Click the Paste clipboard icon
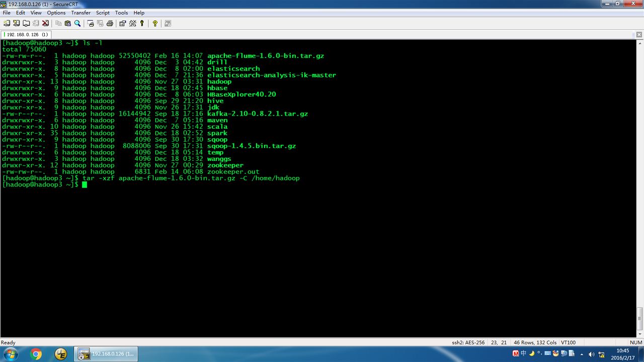 click(68, 23)
